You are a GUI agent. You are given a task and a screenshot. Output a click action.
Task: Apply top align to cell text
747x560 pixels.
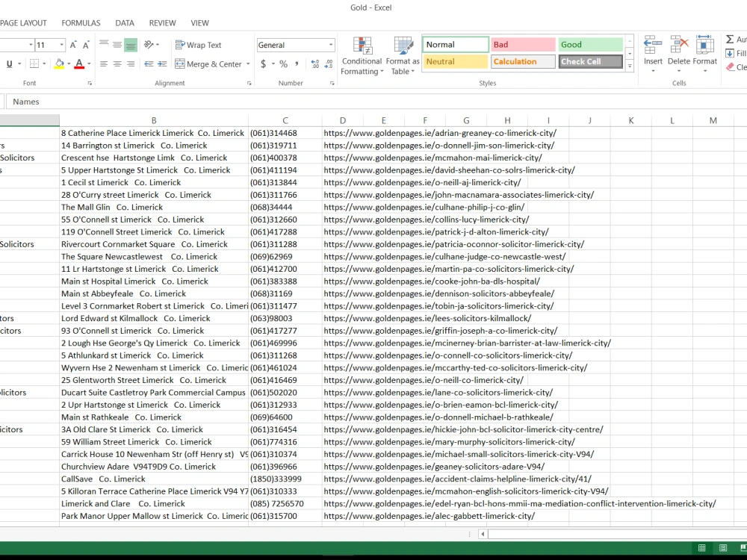[104, 45]
